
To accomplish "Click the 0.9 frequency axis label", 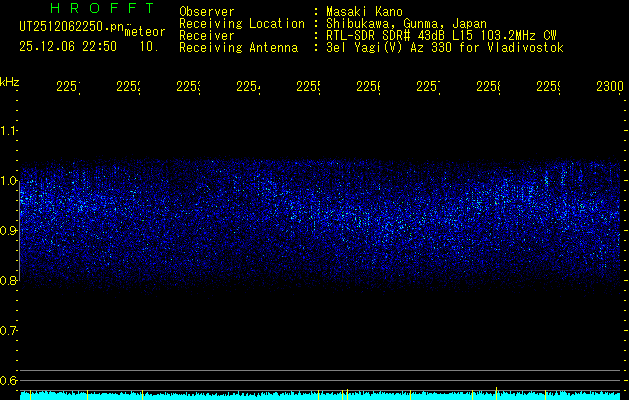I will point(10,231).
